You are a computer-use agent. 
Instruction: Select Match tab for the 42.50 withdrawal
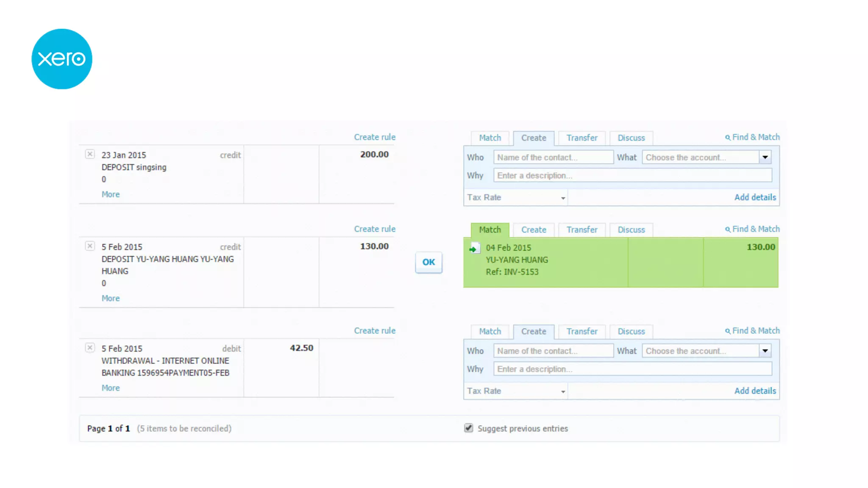[x=490, y=331]
